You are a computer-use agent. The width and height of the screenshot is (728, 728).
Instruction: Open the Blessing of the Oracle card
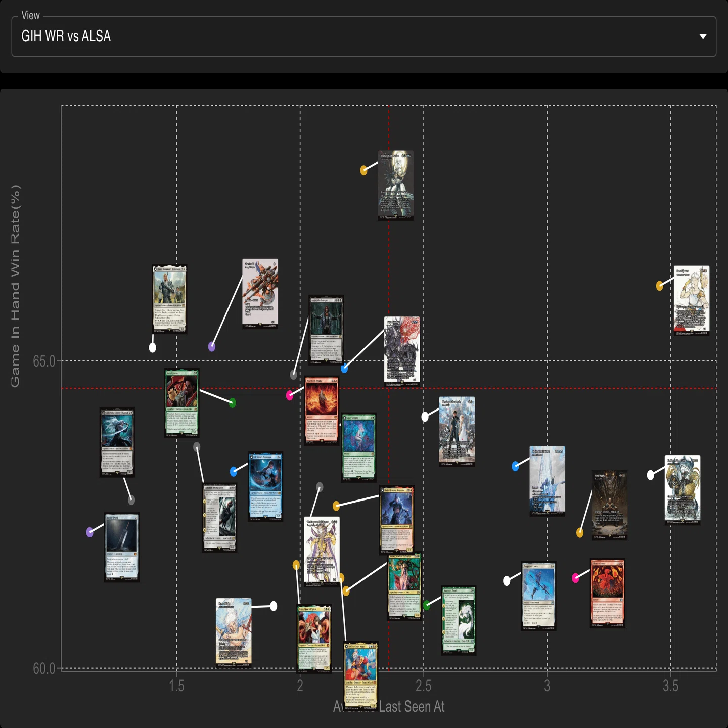457,431
